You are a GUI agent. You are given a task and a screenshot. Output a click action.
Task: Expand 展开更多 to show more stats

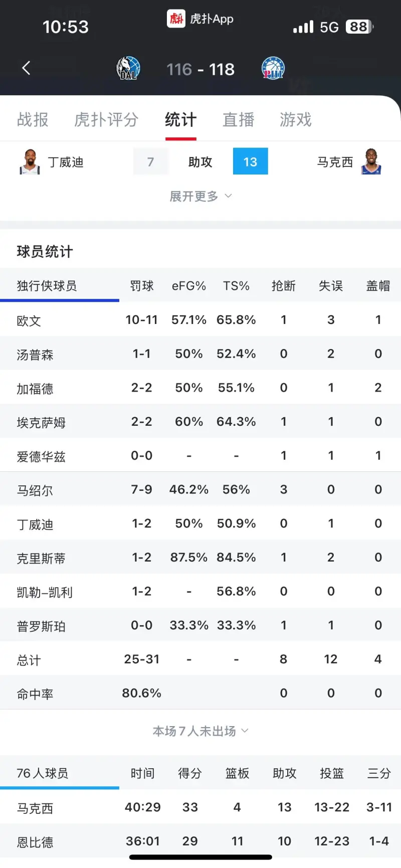pyautogui.click(x=201, y=196)
